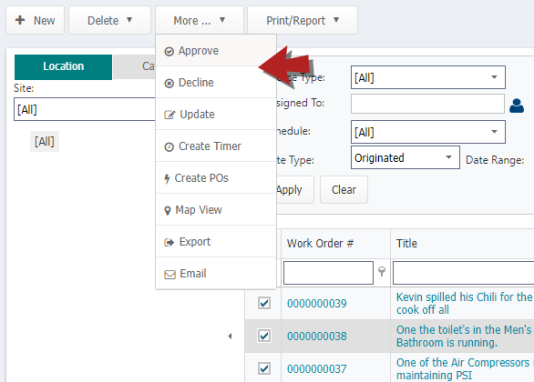This screenshot has height=382, width=534.
Task: Choose Export from the More menu
Action: pyautogui.click(x=216, y=242)
